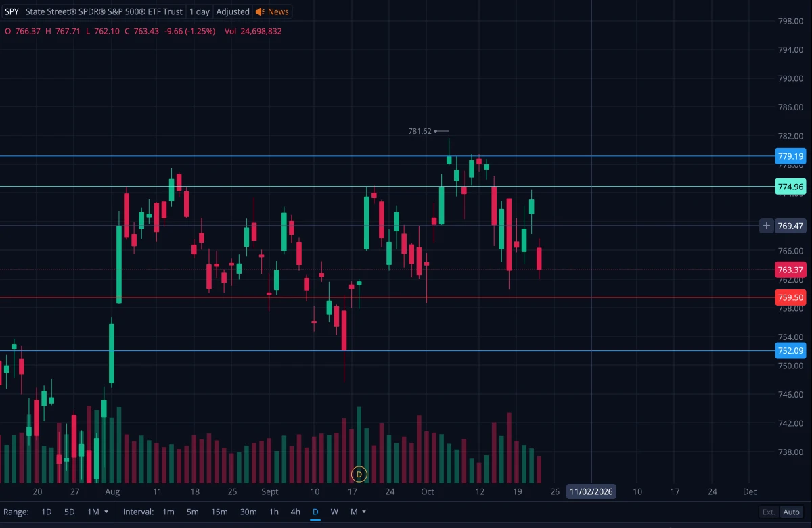Click the 759.50 red price level tag
Image resolution: width=812 pixels, height=528 pixels.
tap(791, 297)
